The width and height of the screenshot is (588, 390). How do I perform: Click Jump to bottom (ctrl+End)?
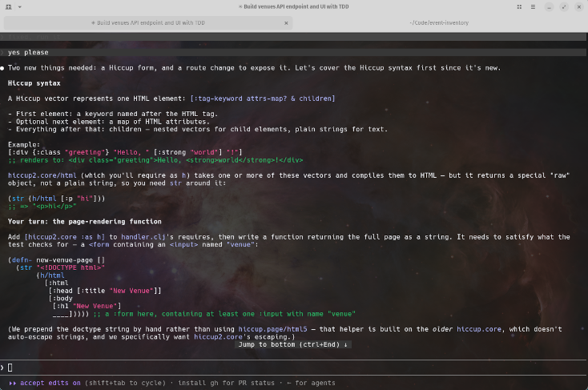tap(293, 344)
